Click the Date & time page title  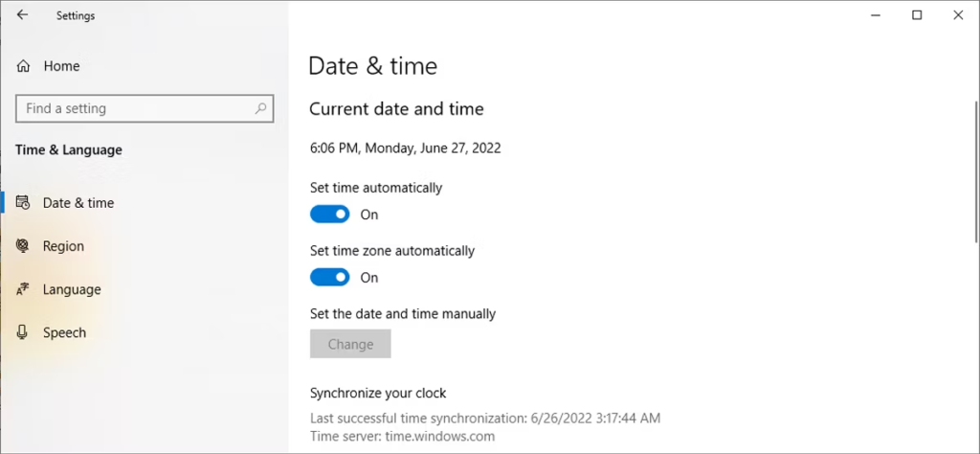click(373, 66)
